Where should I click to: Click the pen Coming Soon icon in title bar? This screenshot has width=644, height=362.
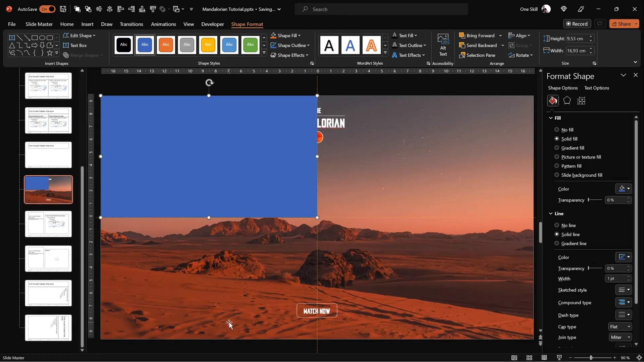point(581,9)
